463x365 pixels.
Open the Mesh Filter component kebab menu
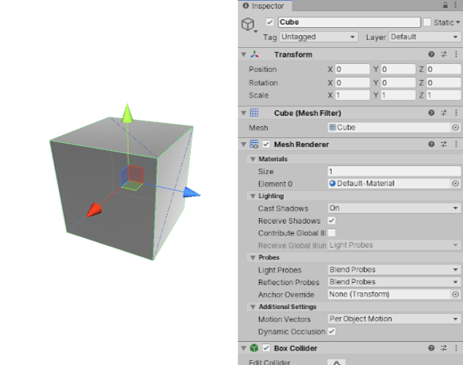pos(456,113)
